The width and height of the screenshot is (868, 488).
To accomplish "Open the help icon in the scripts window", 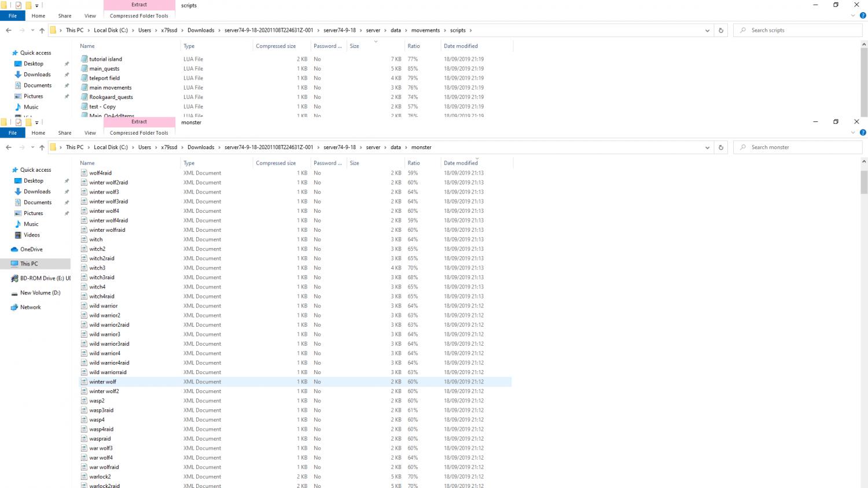I will tap(862, 16).
